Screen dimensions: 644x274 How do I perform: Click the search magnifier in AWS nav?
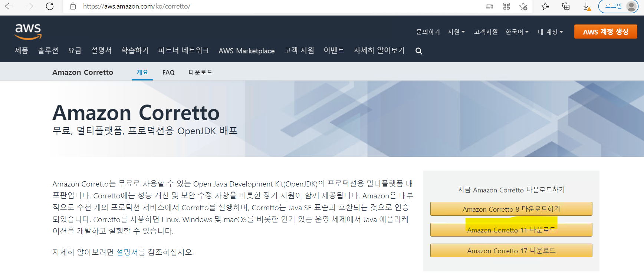419,51
